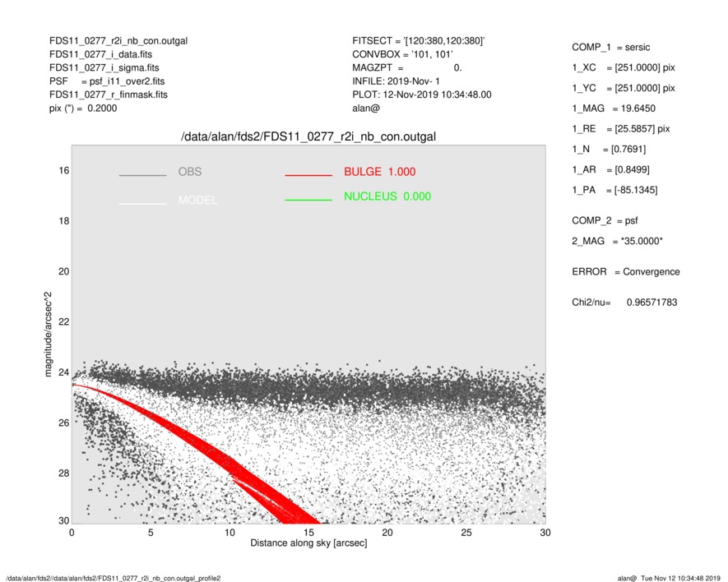The image size is (728, 582).
Task: Click the green NUCLEUS legend line
Action: coord(308,201)
